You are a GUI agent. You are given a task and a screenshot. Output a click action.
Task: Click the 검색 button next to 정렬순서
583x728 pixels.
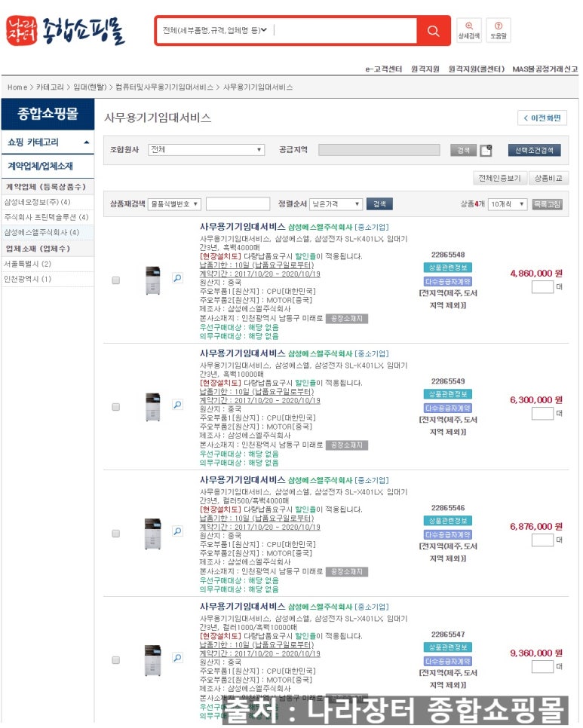pos(379,203)
